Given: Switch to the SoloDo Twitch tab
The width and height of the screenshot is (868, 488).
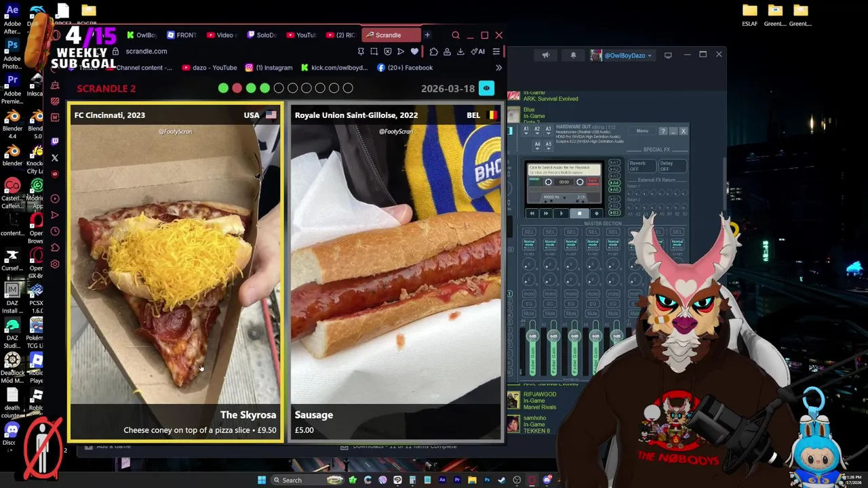Looking at the screenshot, I should (261, 35).
